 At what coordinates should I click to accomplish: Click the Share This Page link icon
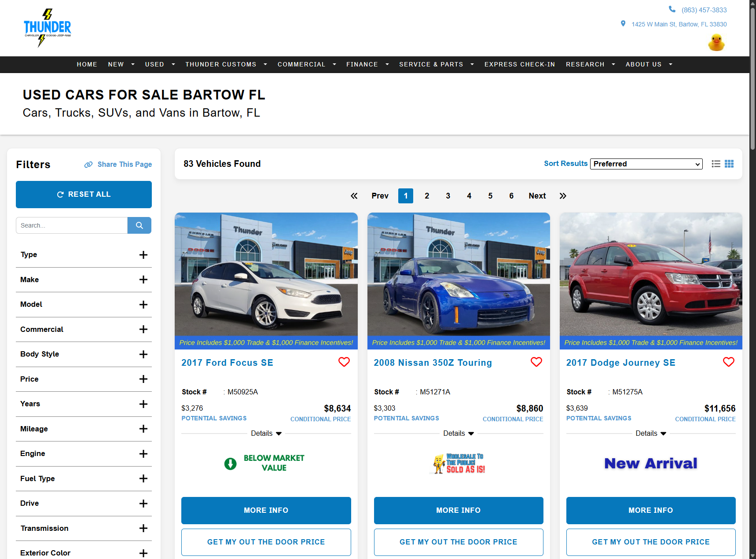coord(88,164)
